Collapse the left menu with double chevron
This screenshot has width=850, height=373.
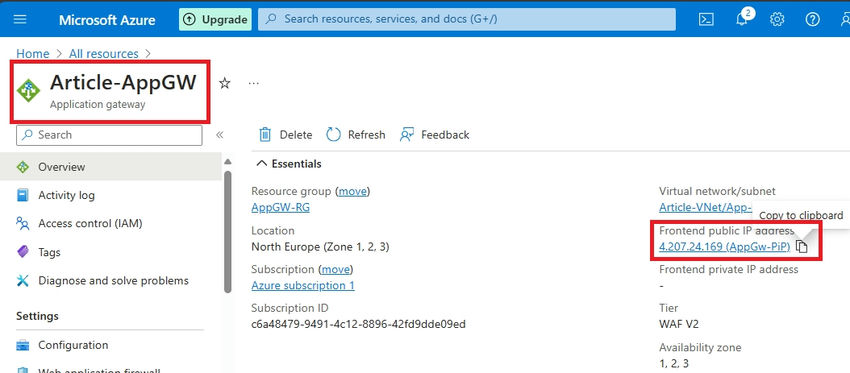pyautogui.click(x=220, y=135)
